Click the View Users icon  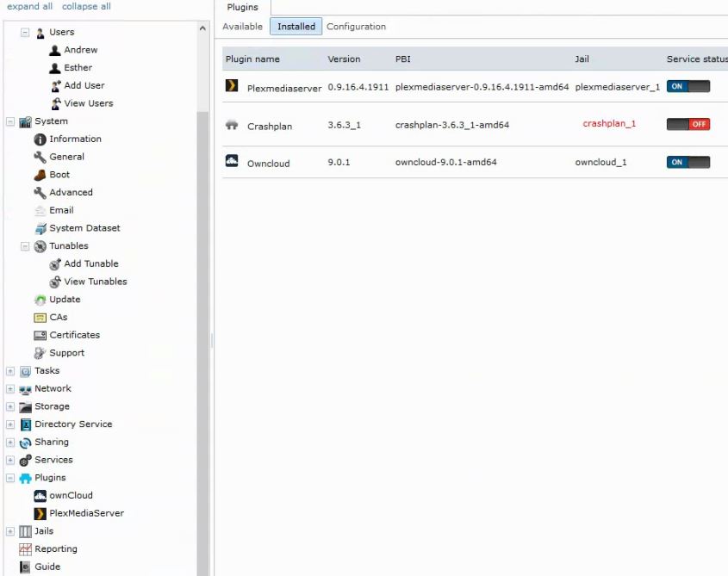56,103
